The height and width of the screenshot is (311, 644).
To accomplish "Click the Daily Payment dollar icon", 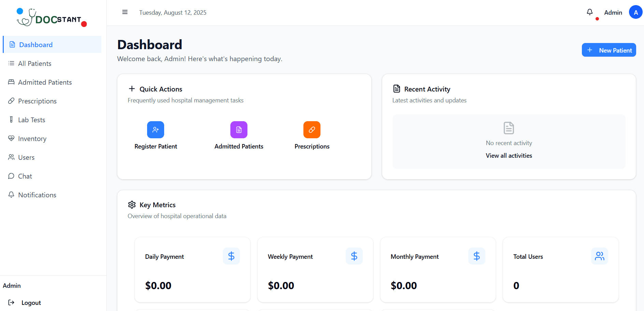I will click(231, 256).
